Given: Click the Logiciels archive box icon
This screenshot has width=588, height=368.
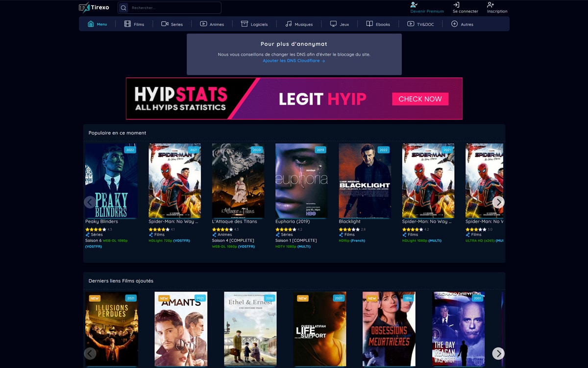Looking at the screenshot, I should click(x=244, y=24).
